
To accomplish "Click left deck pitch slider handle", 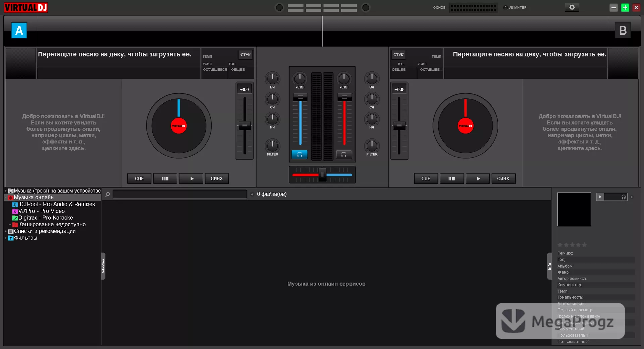I will (245, 126).
